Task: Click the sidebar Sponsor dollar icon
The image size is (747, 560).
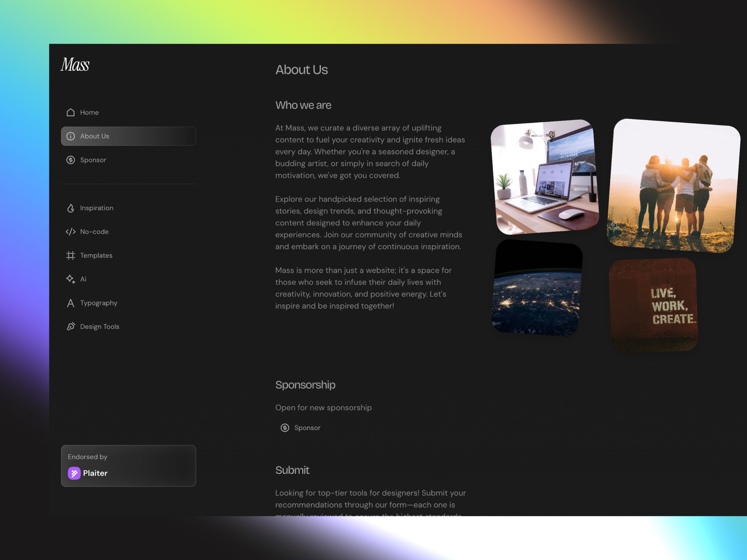Action: coord(71,160)
